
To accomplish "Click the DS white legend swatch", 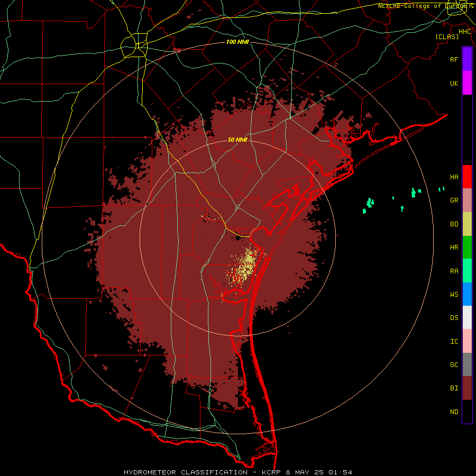I will pyautogui.click(x=467, y=317).
